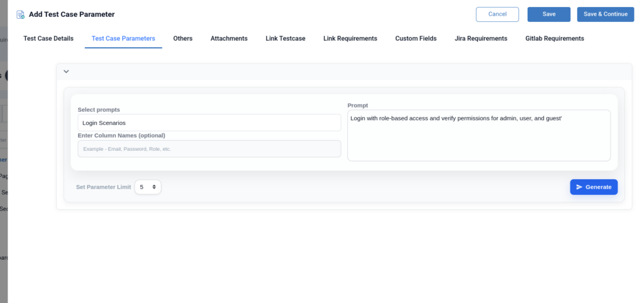
Task: Open the Custom Fields tab
Action: [x=416, y=38]
